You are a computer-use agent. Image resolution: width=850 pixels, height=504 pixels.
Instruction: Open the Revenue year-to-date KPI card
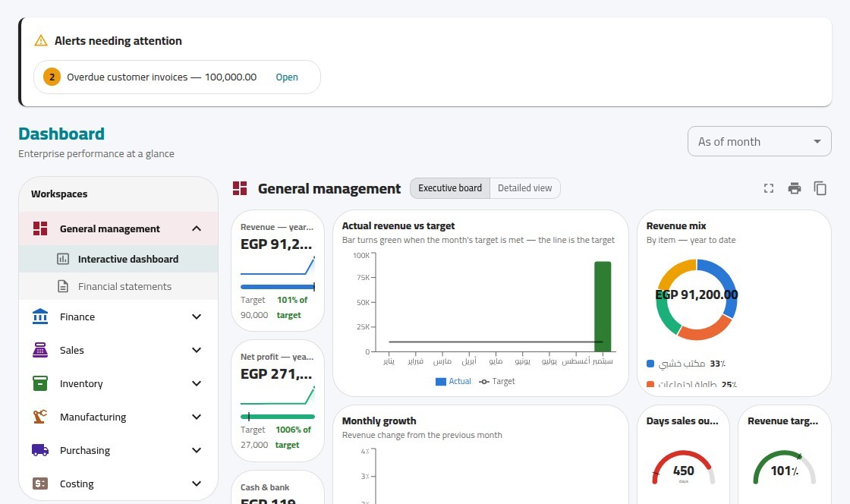click(278, 270)
